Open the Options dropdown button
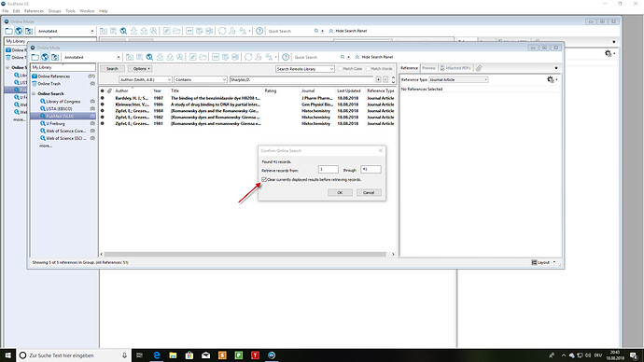 (x=140, y=68)
